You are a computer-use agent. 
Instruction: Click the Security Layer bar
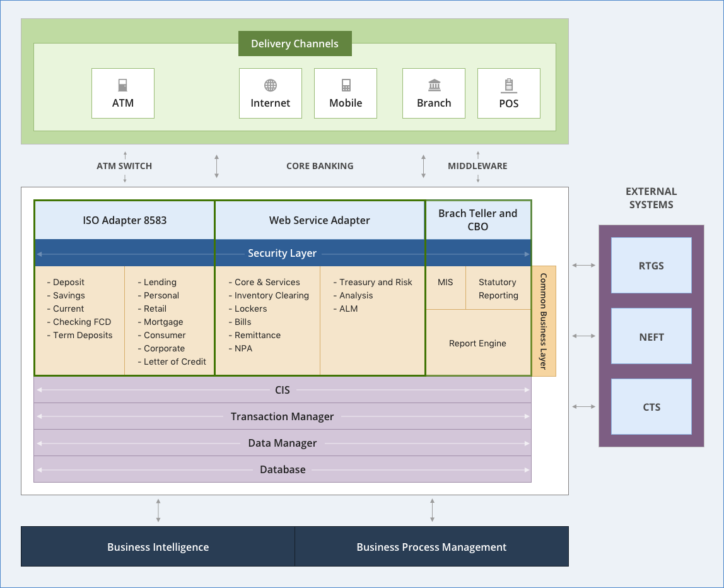tap(282, 253)
